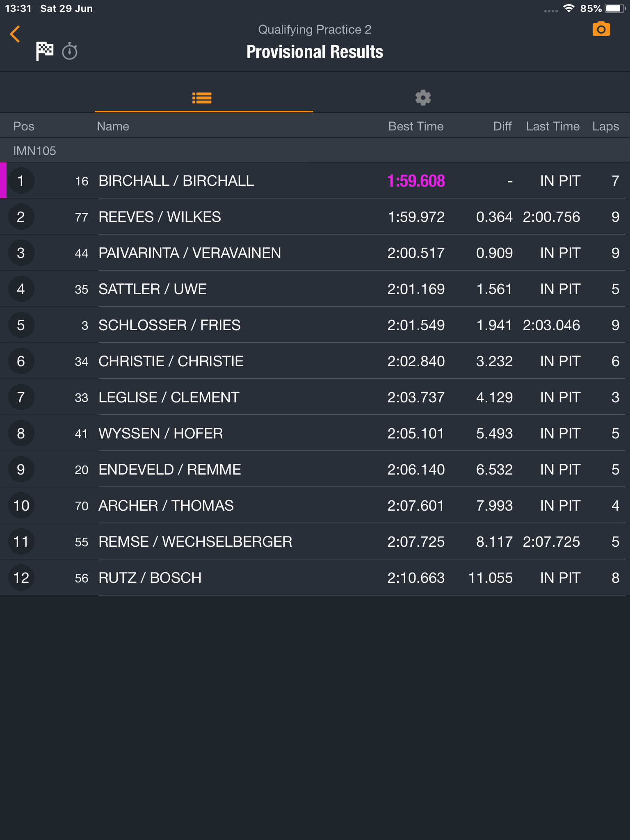Screen dimensions: 630x840
Task: Open the settings gear tab
Action: 423,98
